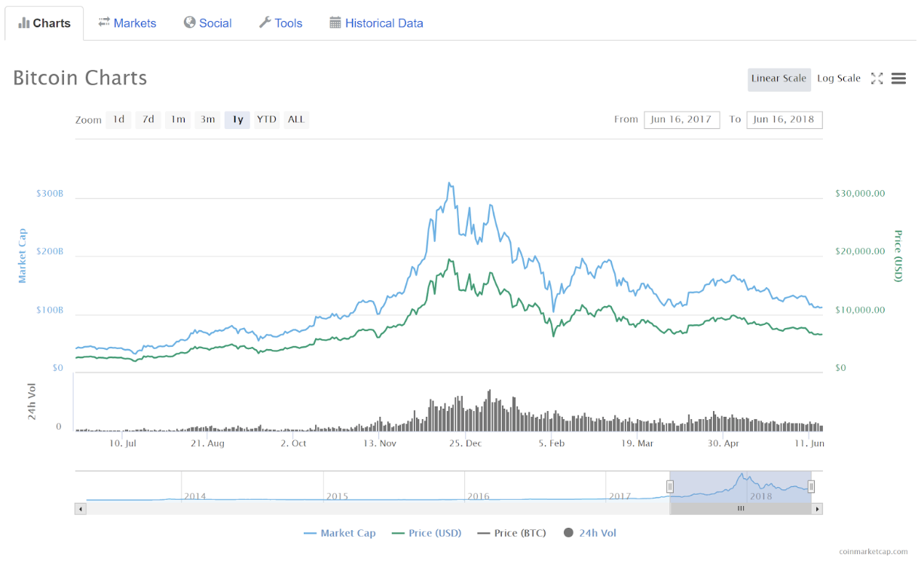The image size is (924, 561).
Task: Set zoom range to 7d
Action: pos(148,119)
